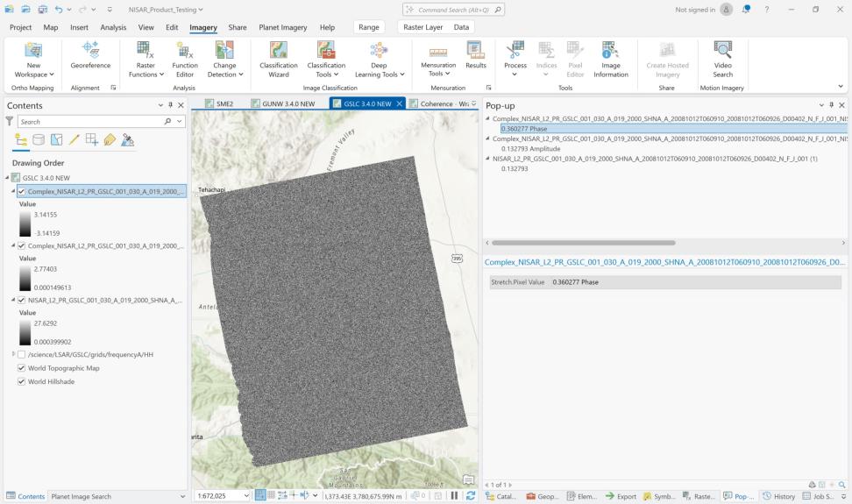Click the Contents Search input field
Viewport: 852px width, 504px height.
tap(90, 122)
